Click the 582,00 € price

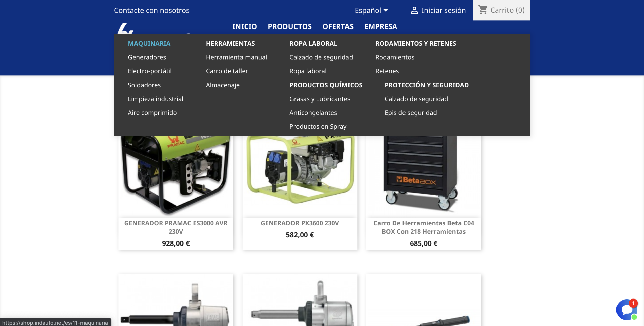pos(300,235)
